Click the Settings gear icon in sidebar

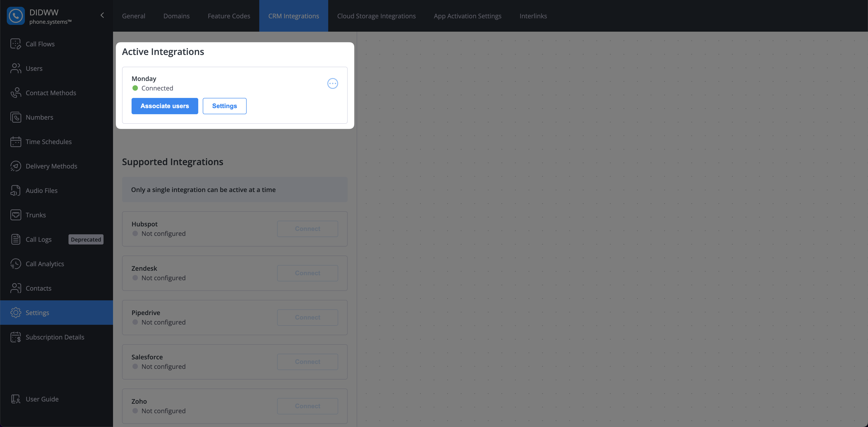coord(16,313)
